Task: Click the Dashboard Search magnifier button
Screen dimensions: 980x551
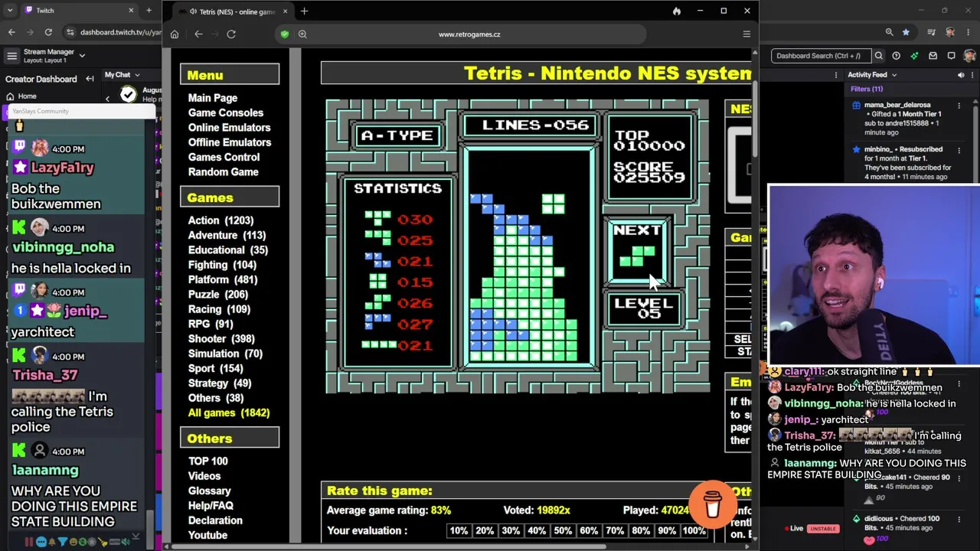Action: [879, 56]
